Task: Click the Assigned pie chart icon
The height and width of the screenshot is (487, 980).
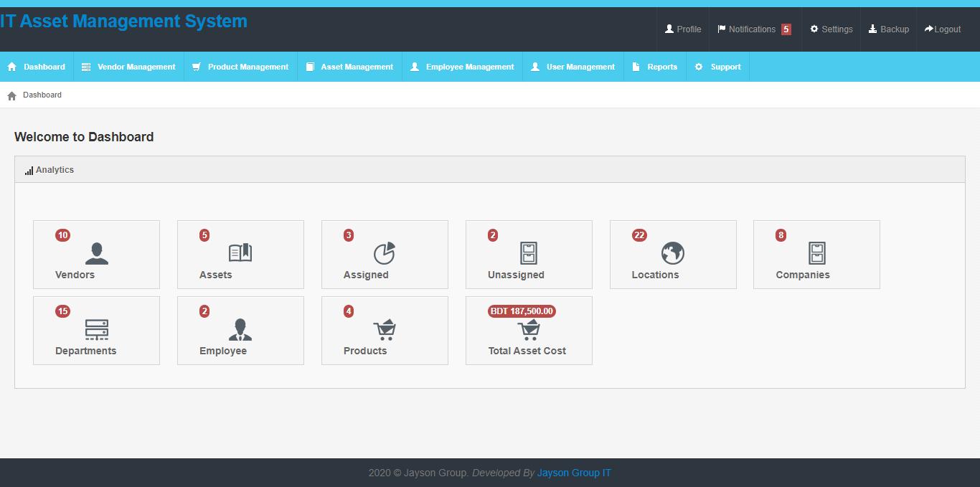Action: pos(385,253)
